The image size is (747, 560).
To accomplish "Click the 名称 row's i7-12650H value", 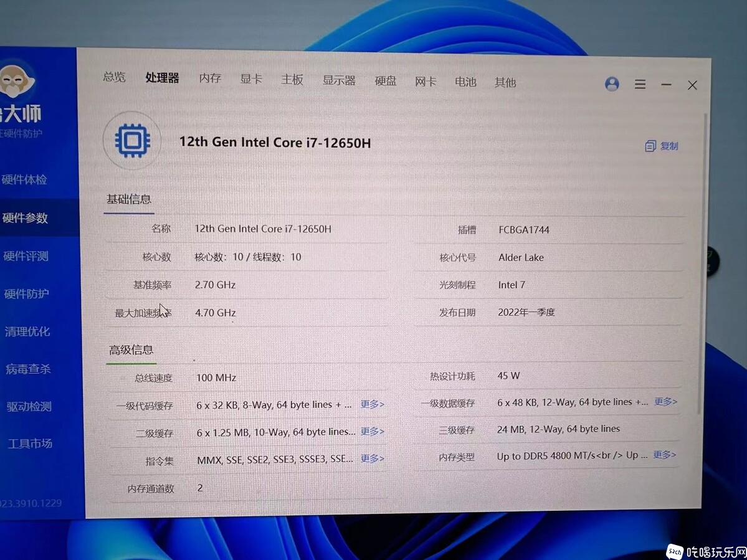I will [262, 229].
